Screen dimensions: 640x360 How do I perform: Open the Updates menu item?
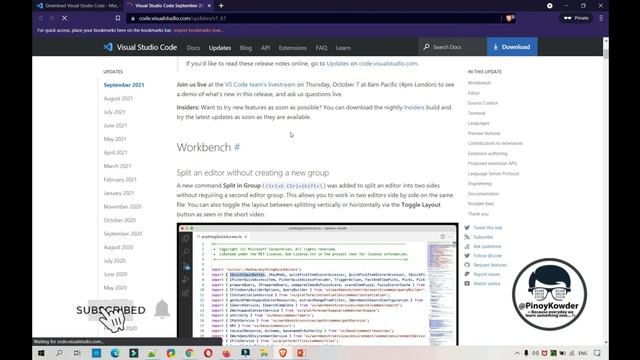[x=220, y=48]
